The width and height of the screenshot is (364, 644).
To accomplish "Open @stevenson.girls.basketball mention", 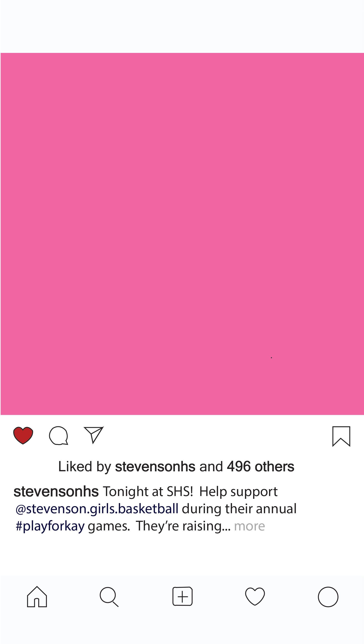I will tap(97, 509).
